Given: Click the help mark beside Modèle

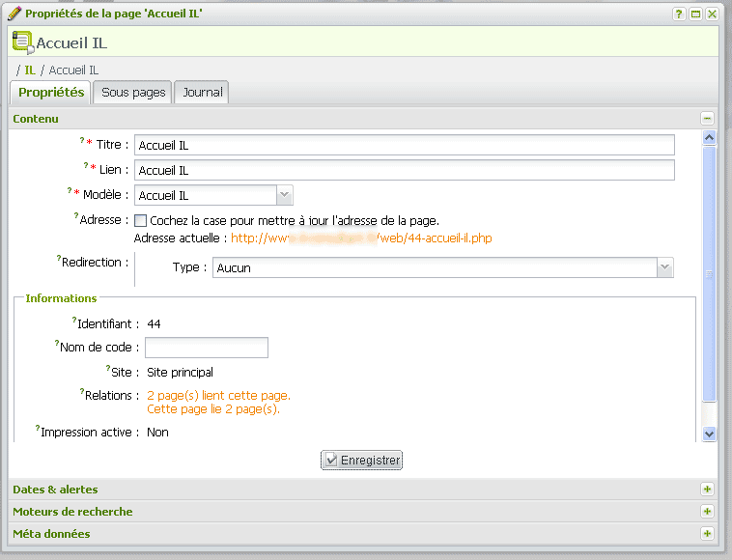Looking at the screenshot, I should point(74,191).
